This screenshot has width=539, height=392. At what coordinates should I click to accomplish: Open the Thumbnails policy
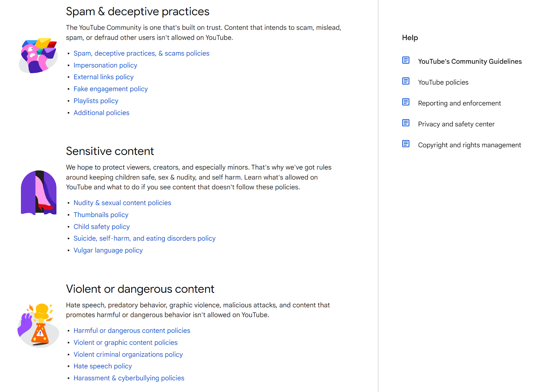101,215
